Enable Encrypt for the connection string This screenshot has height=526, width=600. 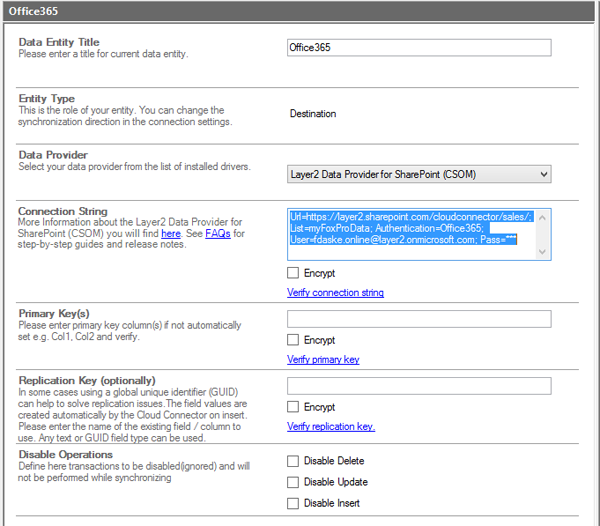(x=293, y=273)
